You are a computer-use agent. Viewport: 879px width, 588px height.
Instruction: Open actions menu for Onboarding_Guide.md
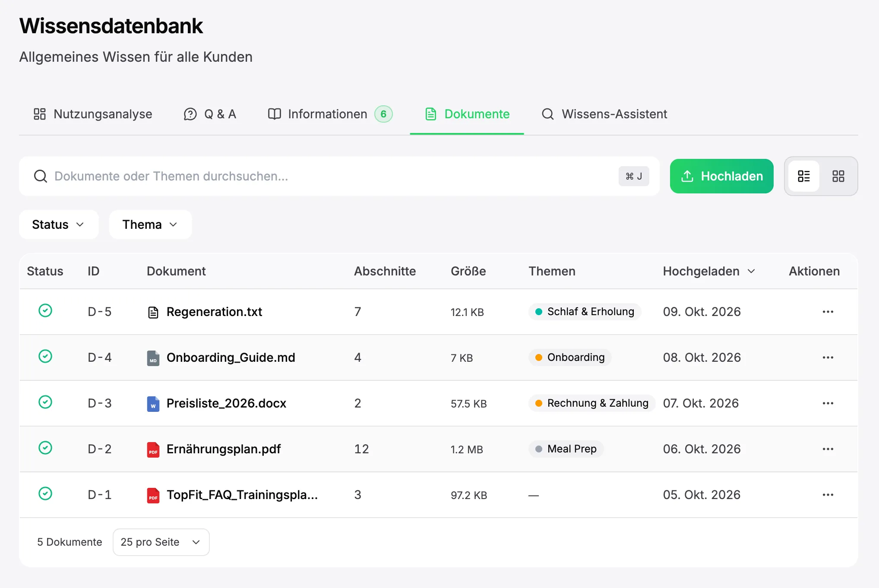pyautogui.click(x=828, y=357)
